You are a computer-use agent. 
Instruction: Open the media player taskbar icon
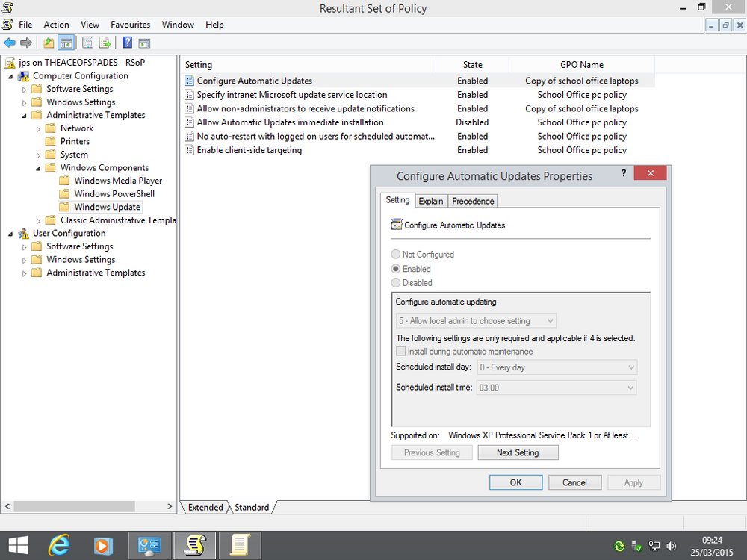coord(103,545)
